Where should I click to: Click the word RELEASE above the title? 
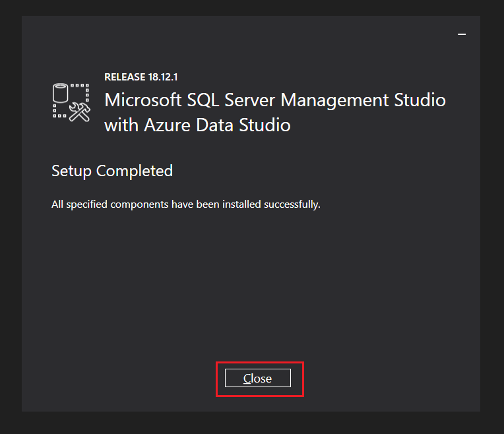coord(123,77)
